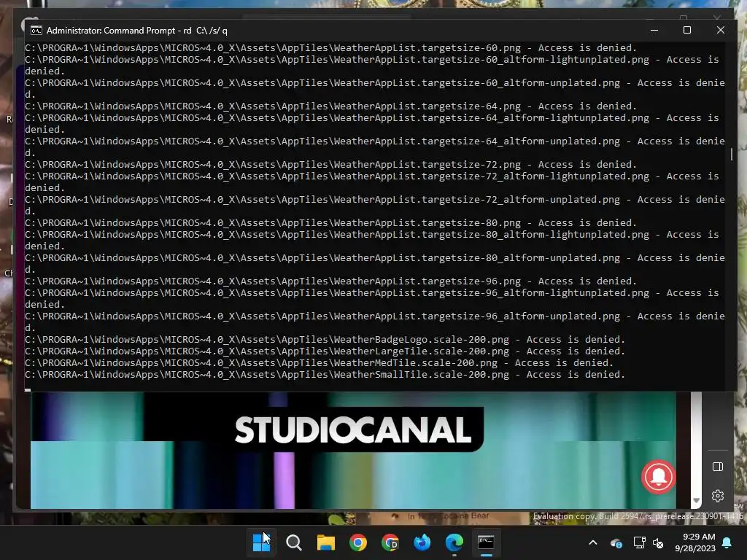
Task: Click the WeatherLargeTile.scale-200.png output line
Action: [x=325, y=351]
